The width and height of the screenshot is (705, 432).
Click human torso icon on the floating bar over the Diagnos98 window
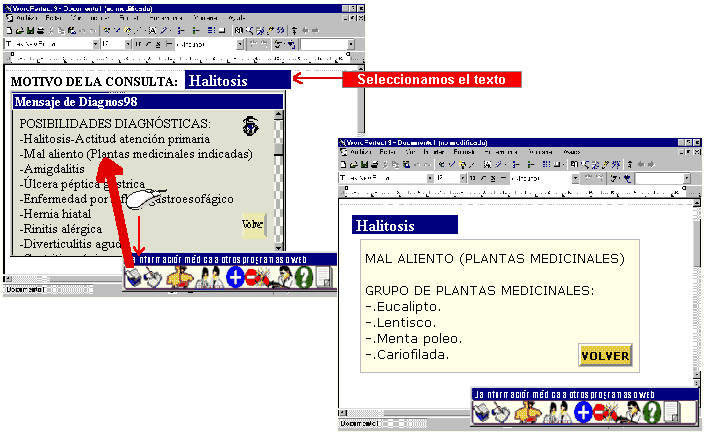[180, 277]
